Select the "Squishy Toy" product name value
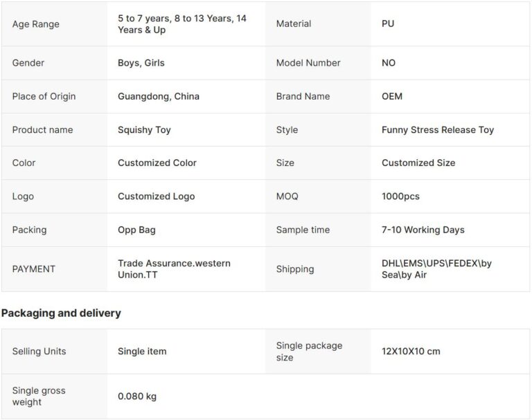The image size is (532, 420). (x=144, y=129)
